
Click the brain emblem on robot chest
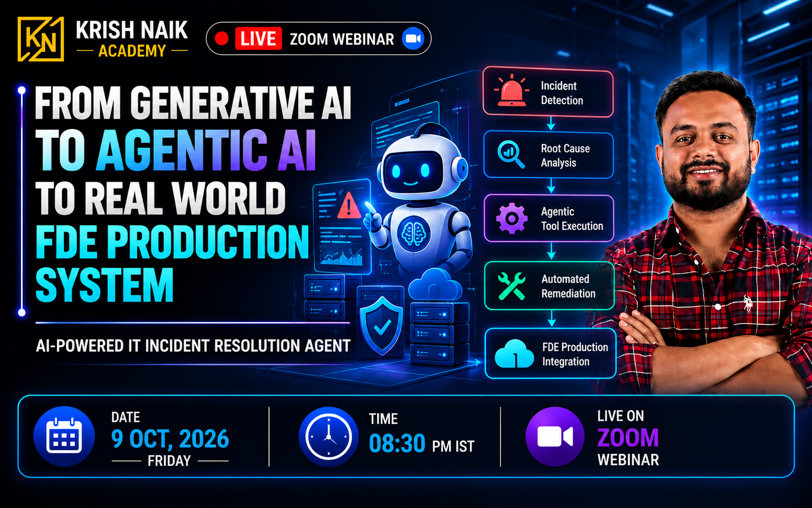point(413,234)
